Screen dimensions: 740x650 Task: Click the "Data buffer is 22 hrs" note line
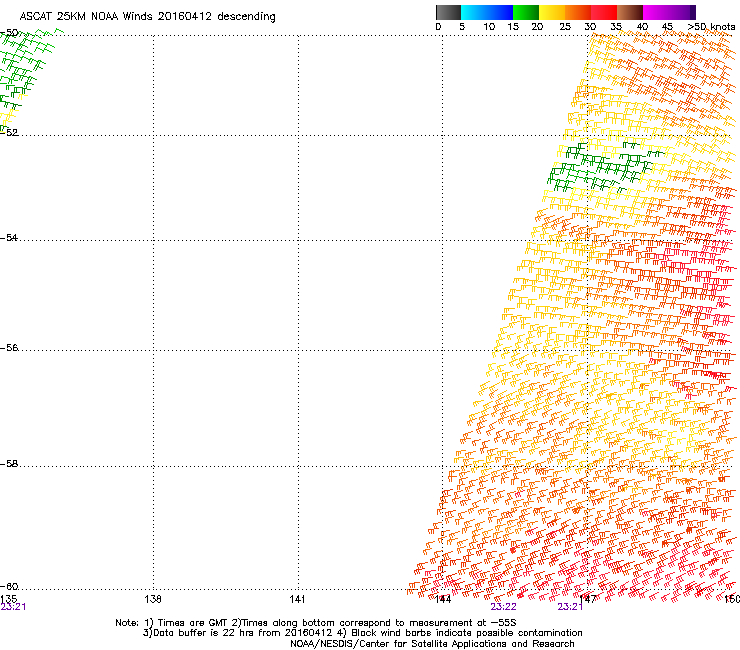(x=362, y=633)
